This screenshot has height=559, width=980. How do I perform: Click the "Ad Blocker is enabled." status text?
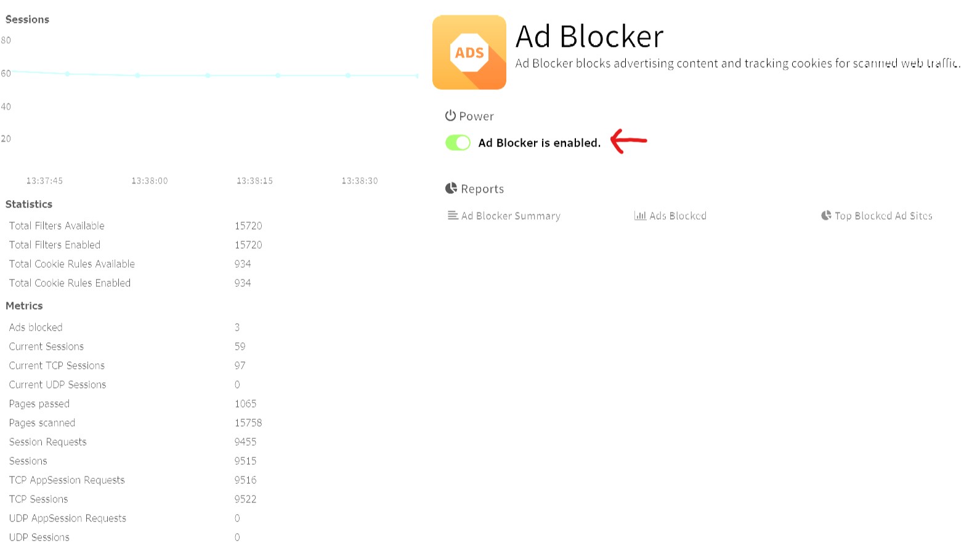[x=539, y=143]
